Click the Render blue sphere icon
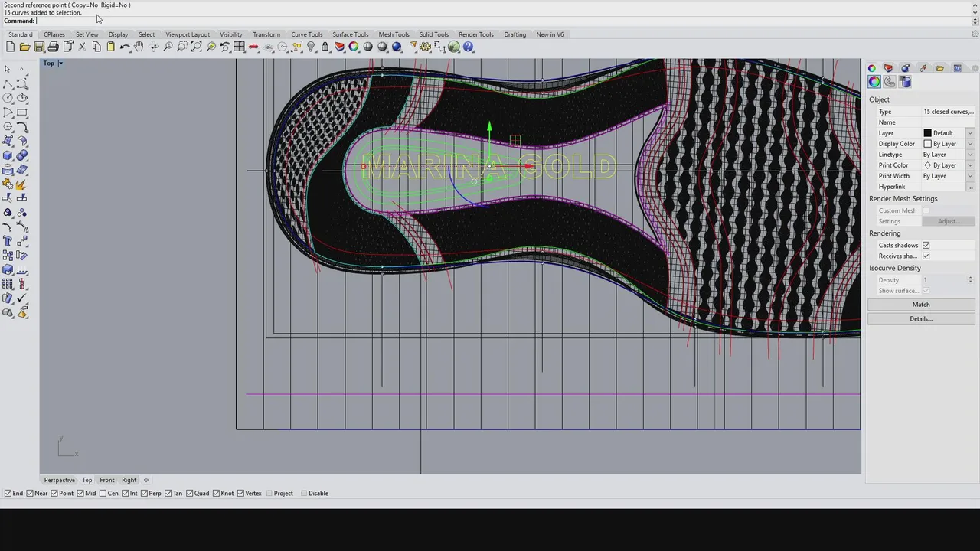 pos(397,47)
